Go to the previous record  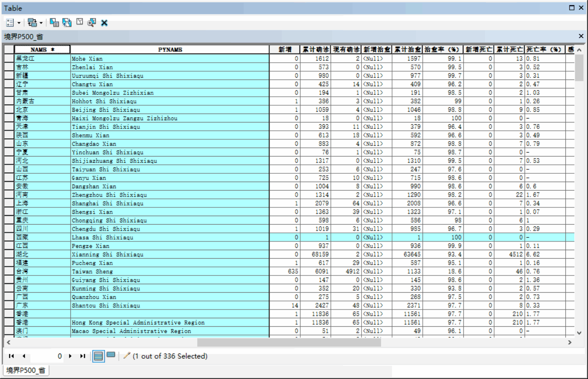pos(24,356)
